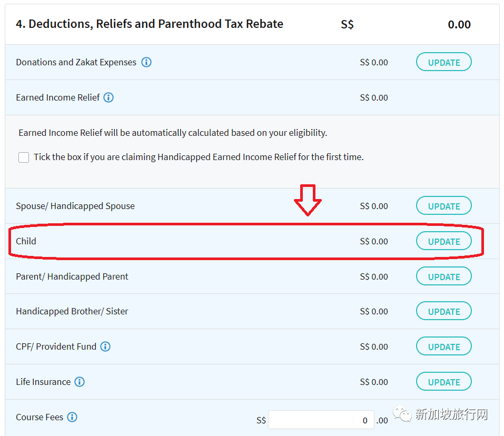Show CPF/ Provident Fund info tooltip
This screenshot has height=436, width=504.
pyautogui.click(x=105, y=346)
